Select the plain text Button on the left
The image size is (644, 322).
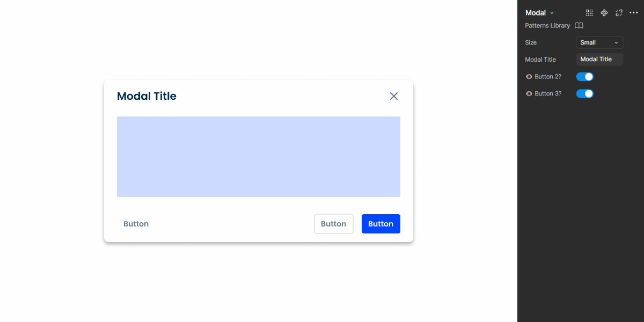coord(136,224)
